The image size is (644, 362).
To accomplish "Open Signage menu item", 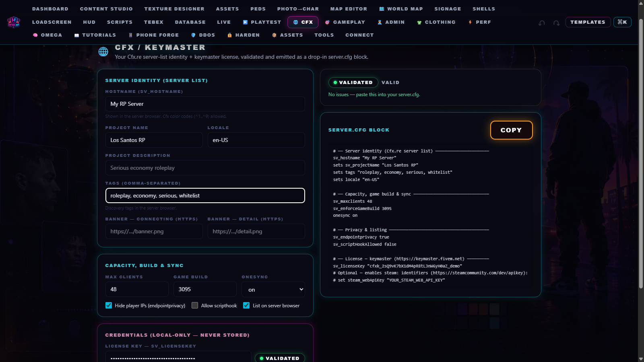I will pyautogui.click(x=448, y=9).
